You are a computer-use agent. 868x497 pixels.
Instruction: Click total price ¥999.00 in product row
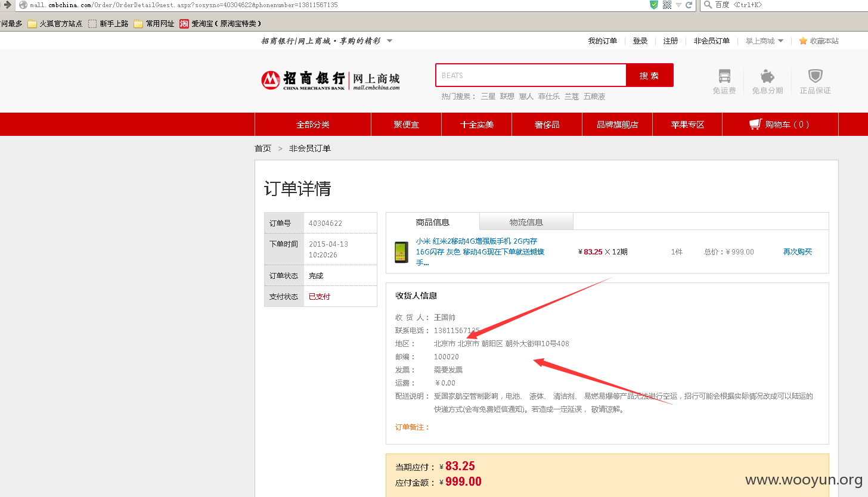pos(729,252)
